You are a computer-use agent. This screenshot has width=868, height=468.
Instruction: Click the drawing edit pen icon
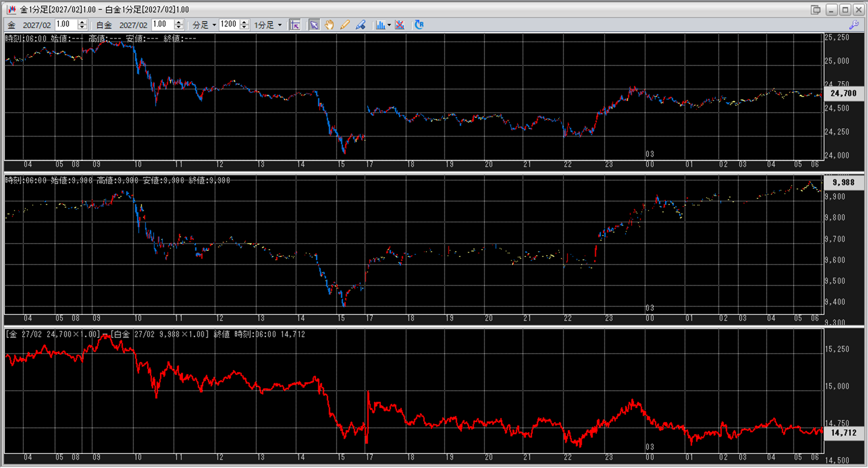pyautogui.click(x=361, y=25)
